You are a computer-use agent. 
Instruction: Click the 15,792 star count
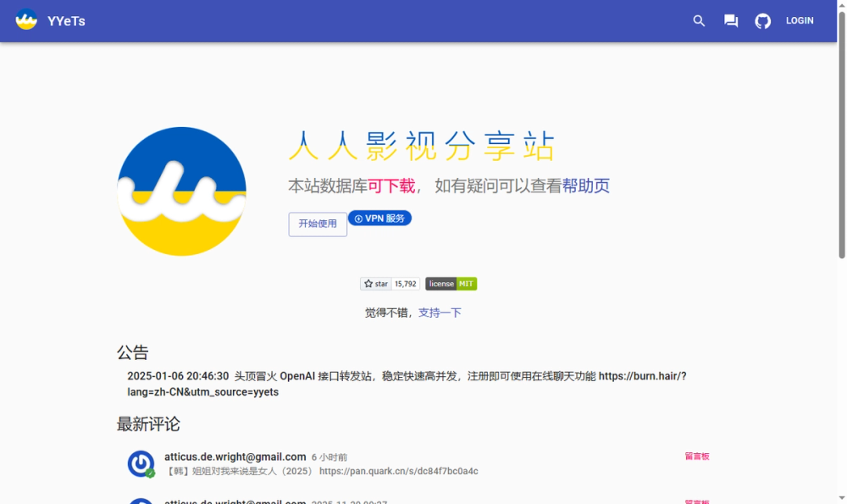(x=405, y=284)
